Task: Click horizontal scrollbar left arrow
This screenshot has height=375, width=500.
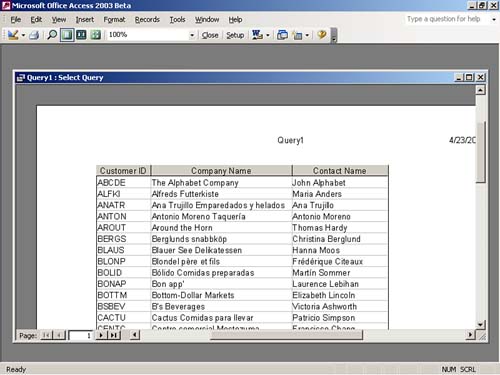Action: (x=134, y=335)
